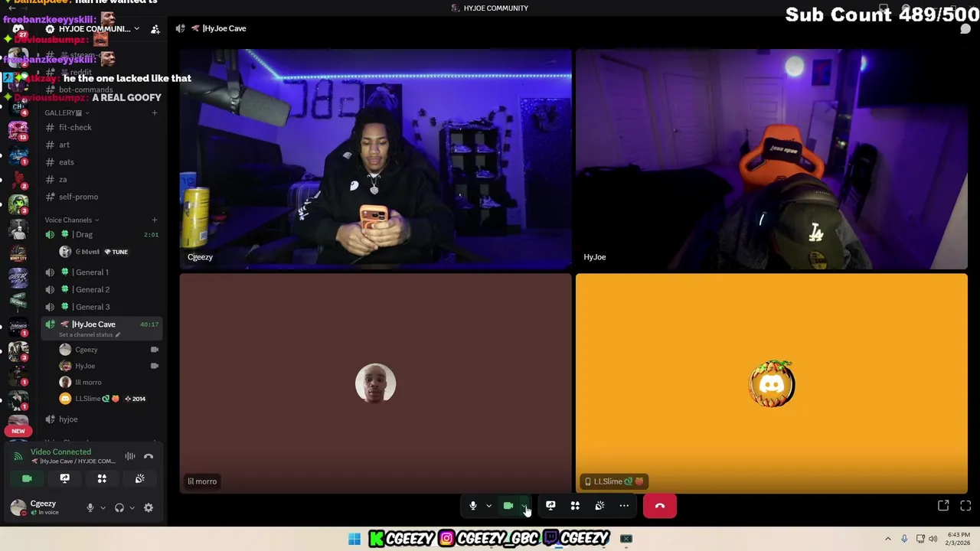The height and width of the screenshot is (551, 980).
Task: Open the taskbar clock showing 6:43 PM
Action: click(959, 539)
